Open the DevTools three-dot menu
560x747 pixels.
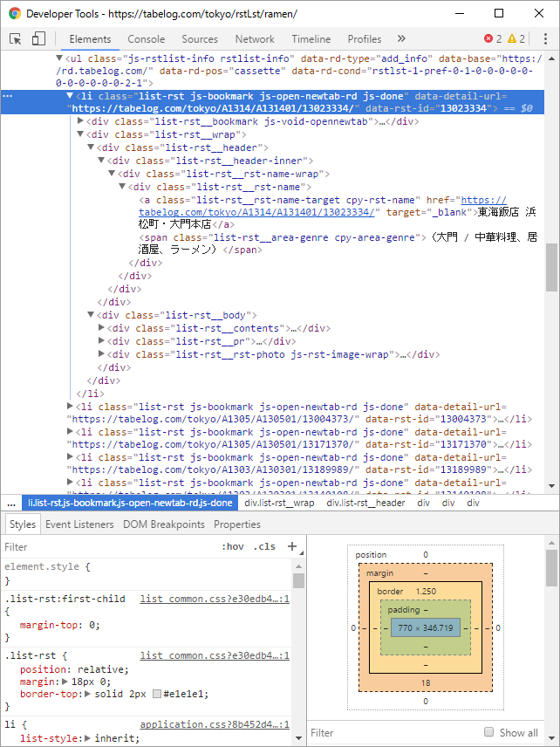pyautogui.click(x=546, y=38)
